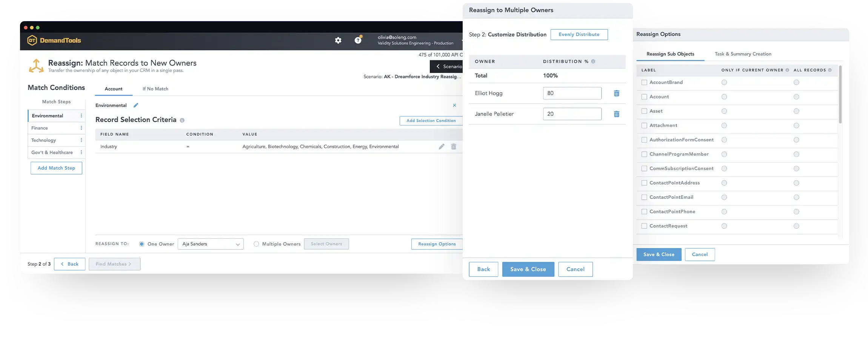Click the Evenly Distribute button
This screenshot has width=868, height=346.
(x=579, y=35)
